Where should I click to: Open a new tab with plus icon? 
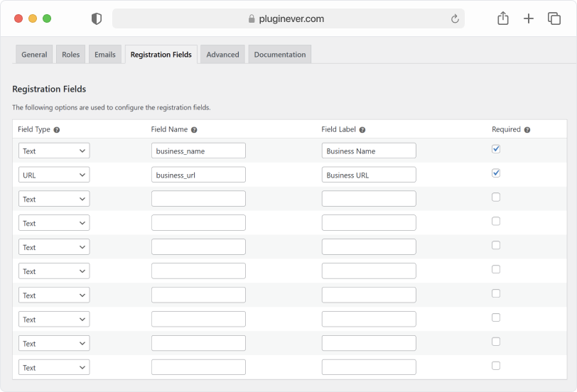click(529, 19)
